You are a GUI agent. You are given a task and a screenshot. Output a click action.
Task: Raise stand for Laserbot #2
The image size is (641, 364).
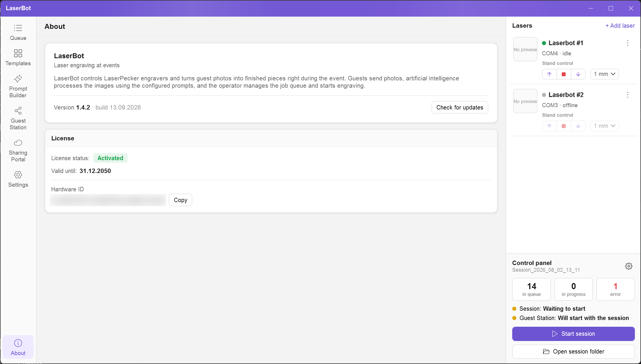[x=550, y=126]
